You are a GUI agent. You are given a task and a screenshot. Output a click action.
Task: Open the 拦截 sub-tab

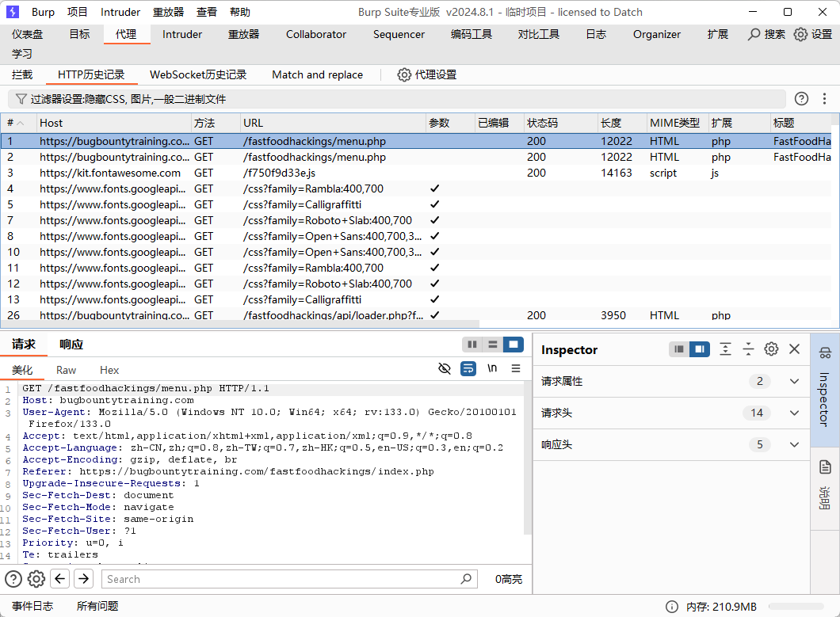click(22, 74)
